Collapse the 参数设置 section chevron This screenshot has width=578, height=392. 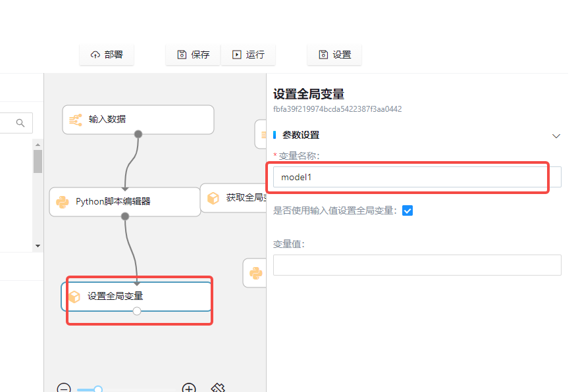[556, 135]
